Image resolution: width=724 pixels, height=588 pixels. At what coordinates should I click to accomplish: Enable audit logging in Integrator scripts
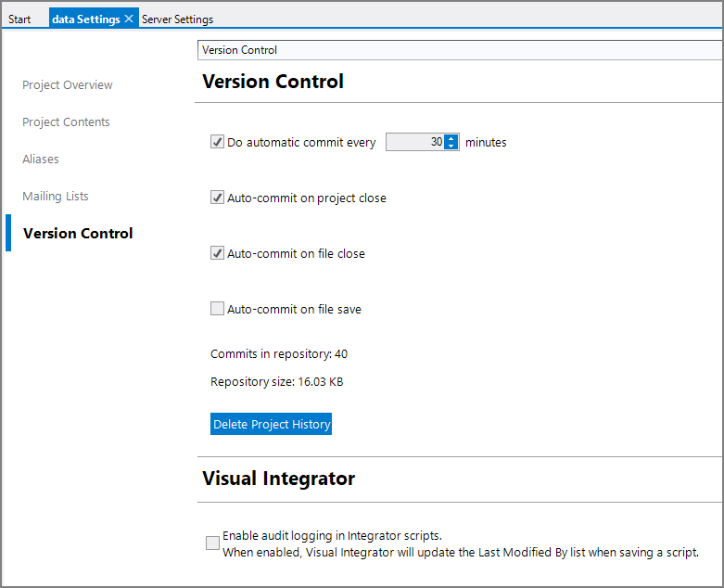click(x=212, y=543)
